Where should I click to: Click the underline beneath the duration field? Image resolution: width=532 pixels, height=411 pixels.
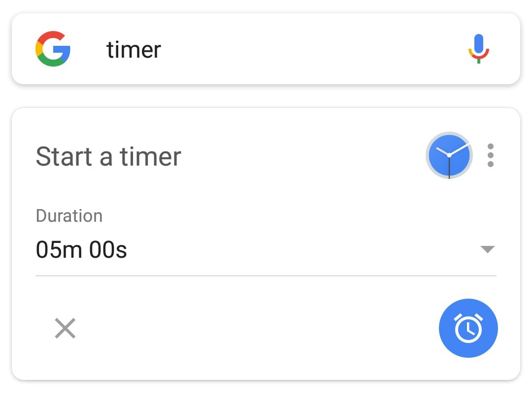click(266, 275)
